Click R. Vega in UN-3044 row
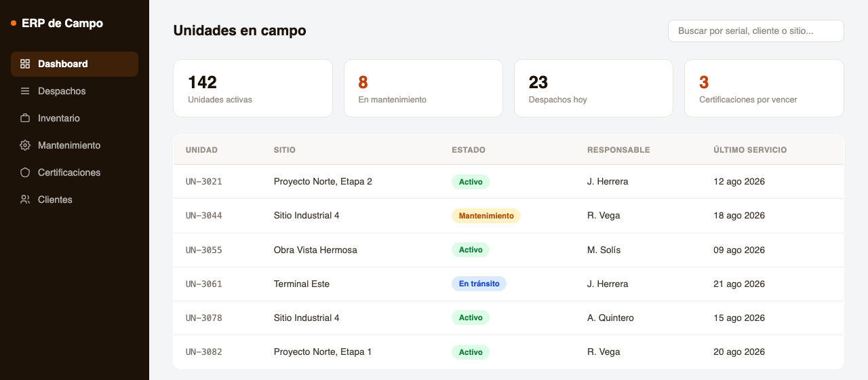Viewport: 868px width, 380px height. (604, 216)
